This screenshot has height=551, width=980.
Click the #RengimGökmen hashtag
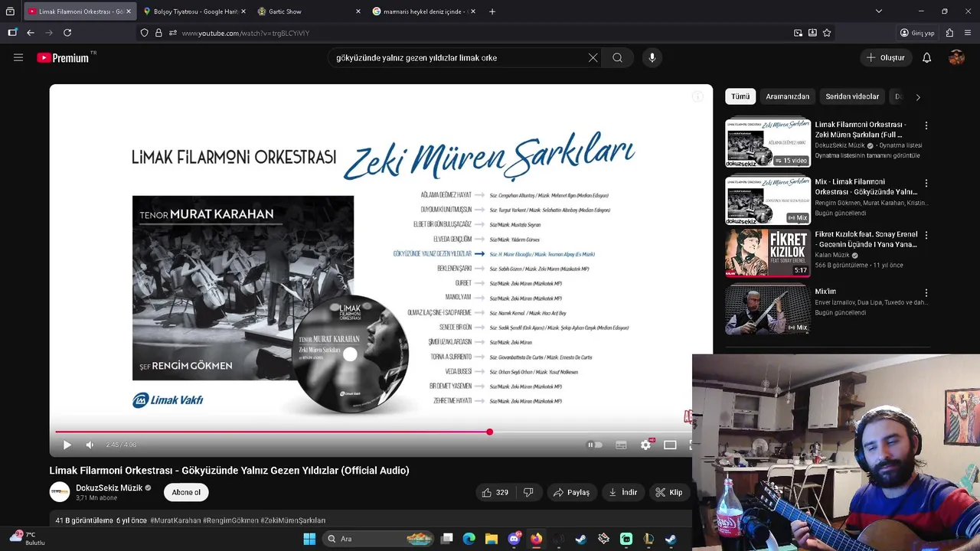point(230,520)
